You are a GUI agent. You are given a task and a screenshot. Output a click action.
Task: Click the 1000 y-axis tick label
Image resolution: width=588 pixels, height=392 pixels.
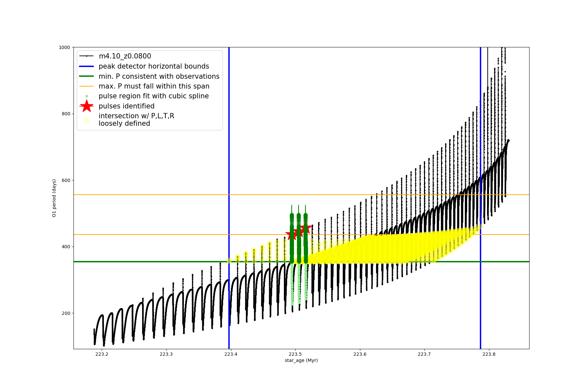pyautogui.click(x=64, y=47)
